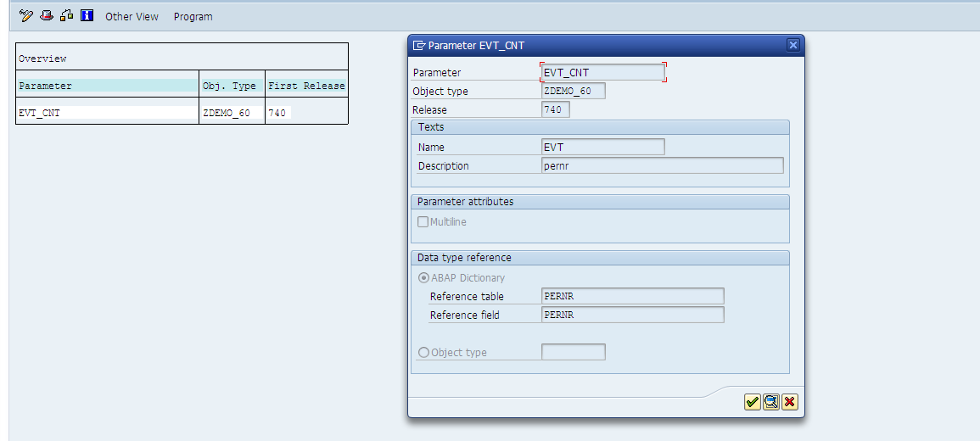Click the magnifier display icon in dialog
980x441 pixels.
tap(771, 402)
